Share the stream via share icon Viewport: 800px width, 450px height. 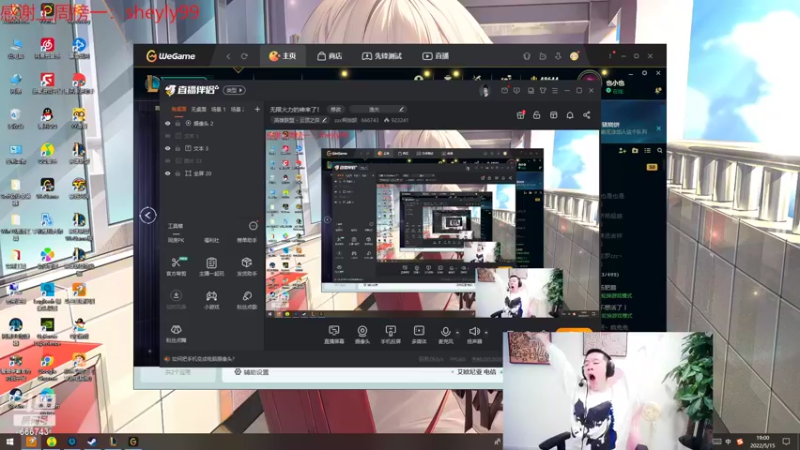pos(587,115)
